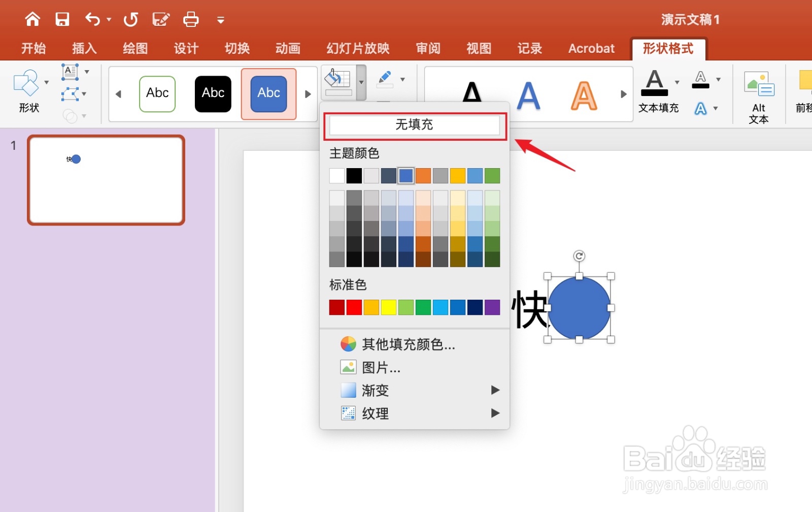The height and width of the screenshot is (512, 812).
Task: Select slide 1 thumbnail
Action: click(x=106, y=180)
